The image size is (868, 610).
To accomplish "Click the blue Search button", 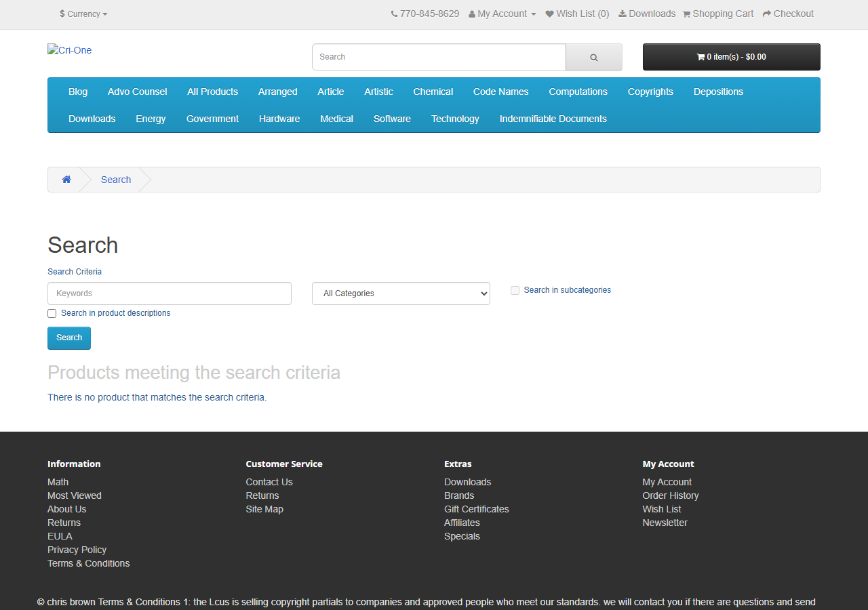I will [x=69, y=338].
